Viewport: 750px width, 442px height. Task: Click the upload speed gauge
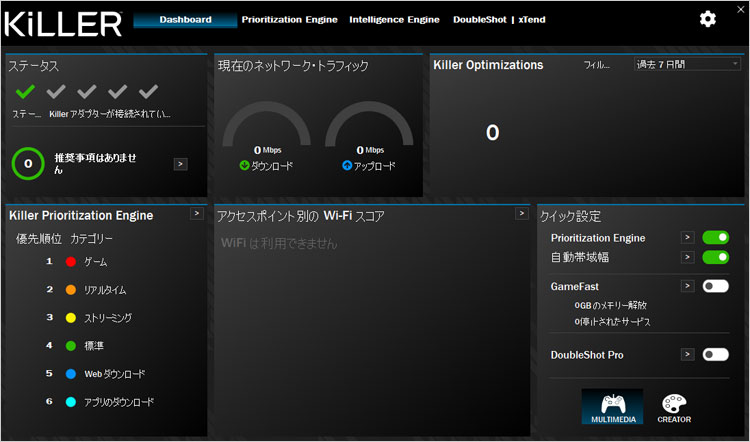pyautogui.click(x=369, y=124)
